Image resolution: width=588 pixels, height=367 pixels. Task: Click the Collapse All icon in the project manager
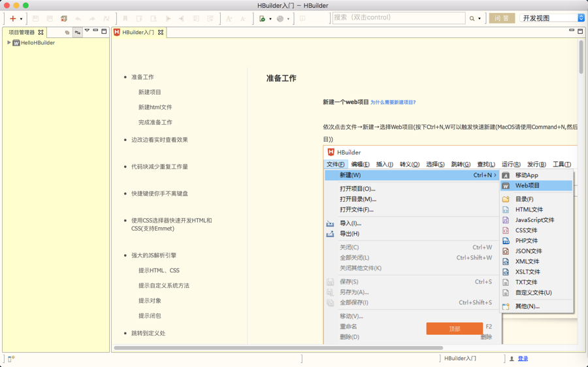[x=67, y=33]
